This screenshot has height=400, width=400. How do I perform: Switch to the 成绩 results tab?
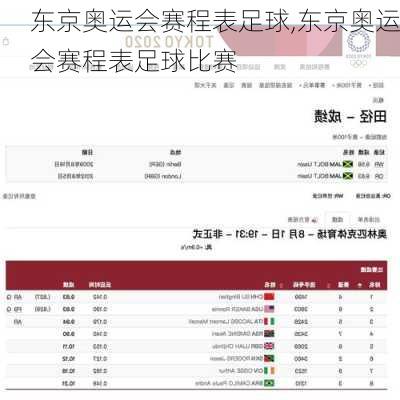click(337, 219)
